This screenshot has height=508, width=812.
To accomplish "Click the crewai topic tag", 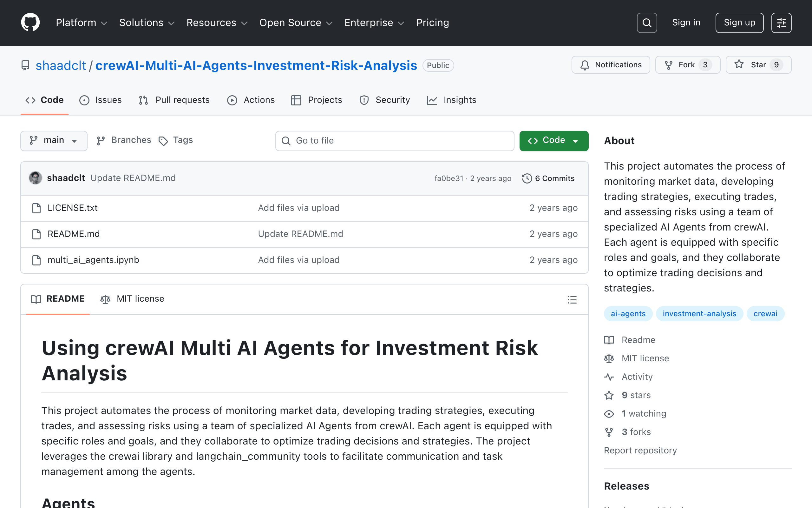I will 765,314.
